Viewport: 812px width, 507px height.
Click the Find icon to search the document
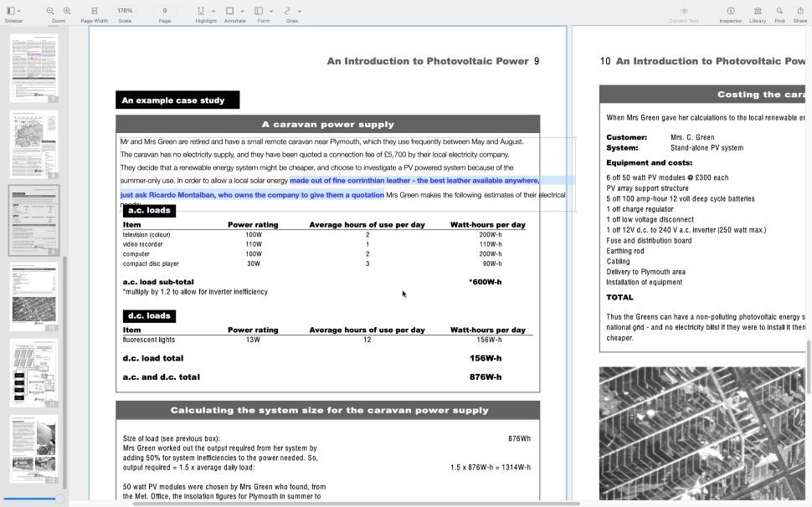click(x=779, y=10)
